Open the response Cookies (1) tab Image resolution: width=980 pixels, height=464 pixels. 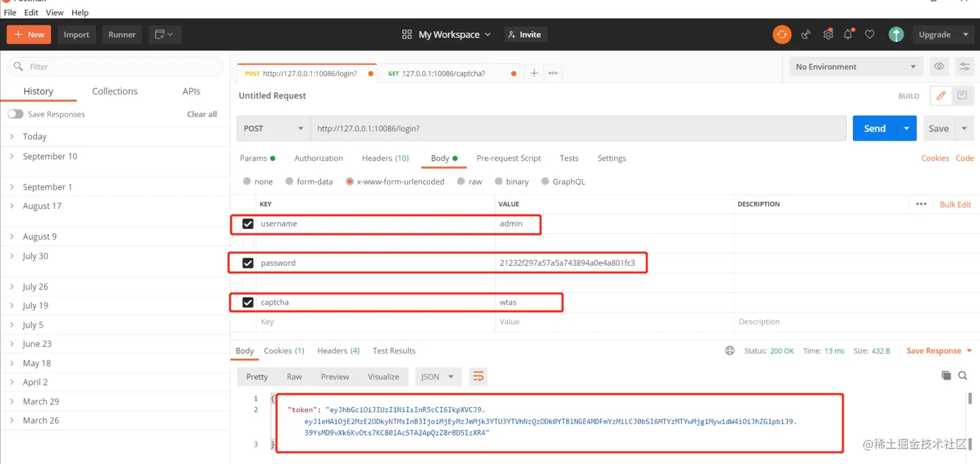tap(284, 351)
